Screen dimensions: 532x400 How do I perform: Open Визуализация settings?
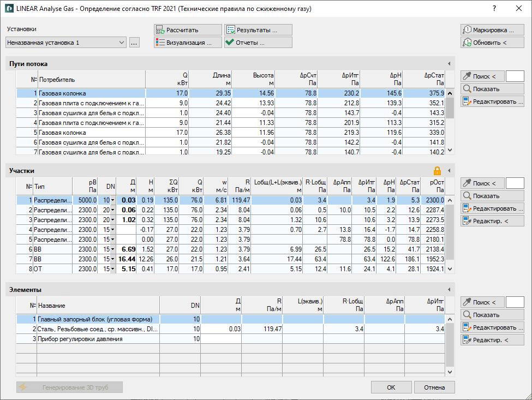[188, 43]
